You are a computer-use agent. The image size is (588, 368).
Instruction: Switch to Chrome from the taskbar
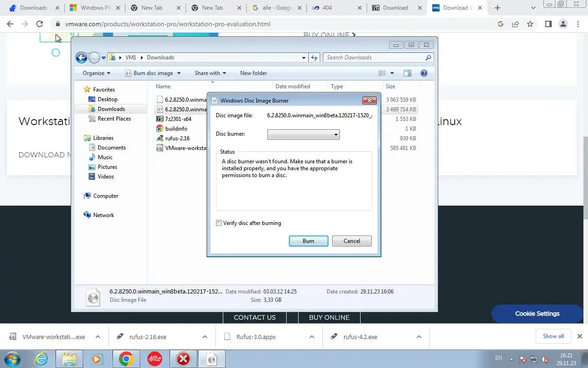[x=126, y=359]
